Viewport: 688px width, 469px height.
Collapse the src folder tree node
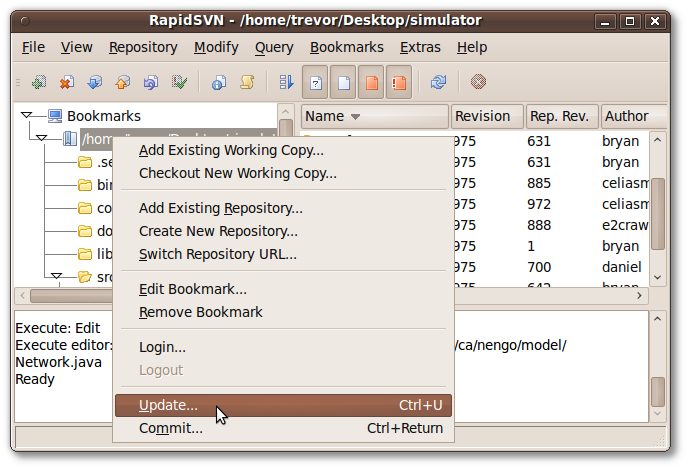point(56,276)
